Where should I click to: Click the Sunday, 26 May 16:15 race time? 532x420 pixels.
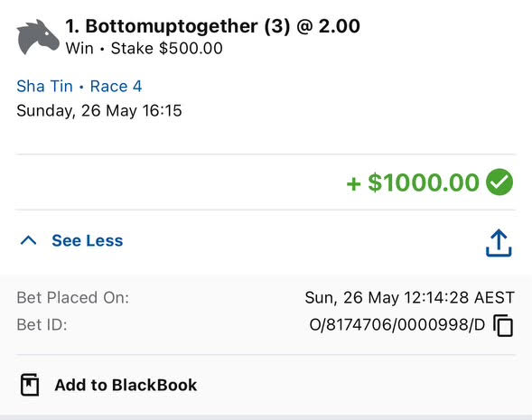(99, 111)
